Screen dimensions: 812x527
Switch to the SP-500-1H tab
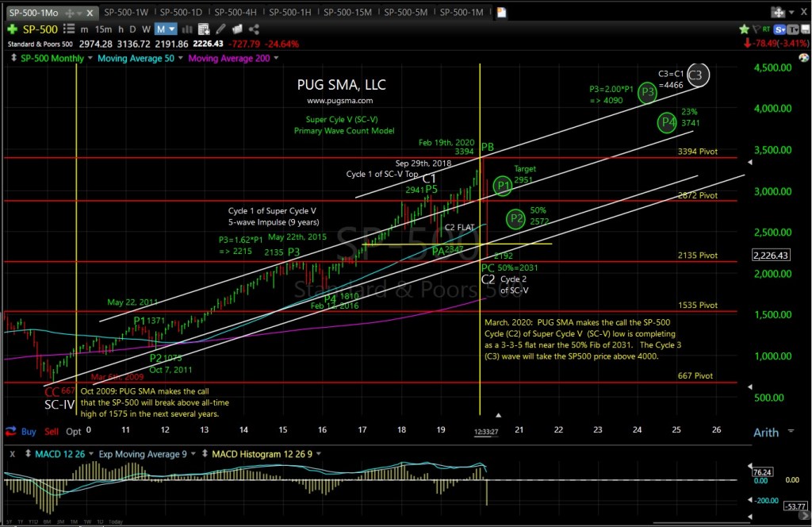(x=290, y=12)
